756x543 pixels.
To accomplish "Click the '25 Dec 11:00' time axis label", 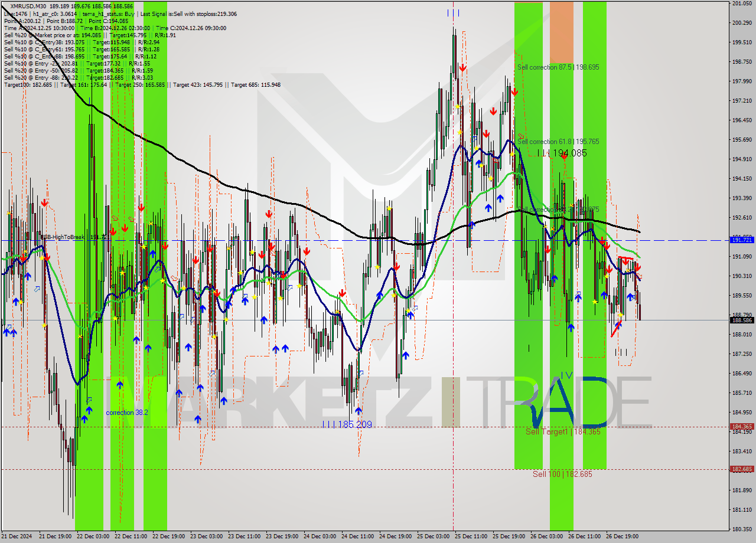I will (471, 537).
